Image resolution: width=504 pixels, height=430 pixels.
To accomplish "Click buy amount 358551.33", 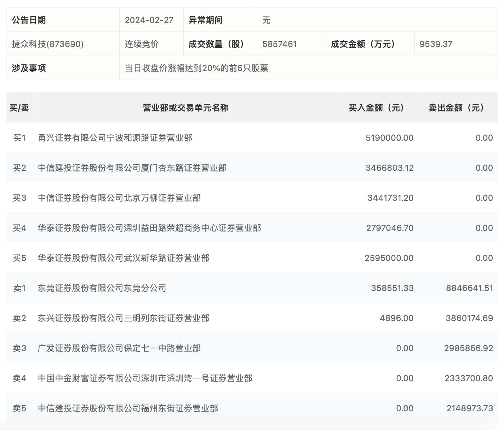I will 392,288.
